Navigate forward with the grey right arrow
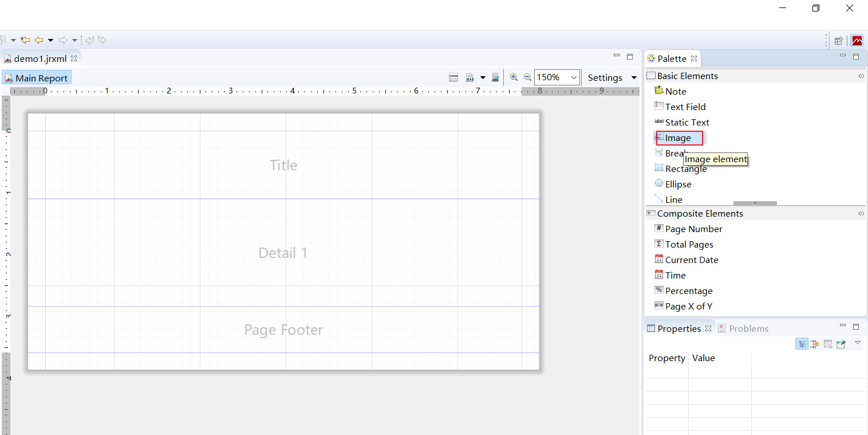Image resolution: width=868 pixels, height=435 pixels. pyautogui.click(x=63, y=40)
